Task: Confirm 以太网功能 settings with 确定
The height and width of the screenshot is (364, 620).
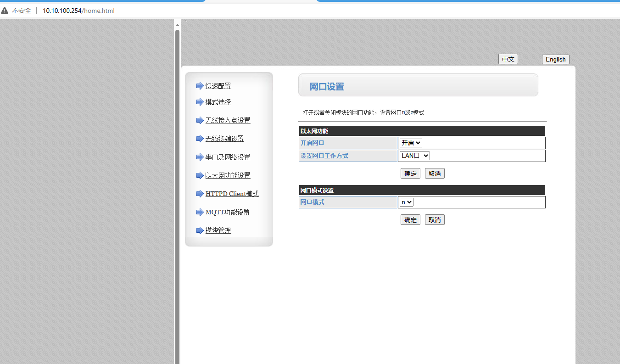Action: (x=410, y=174)
